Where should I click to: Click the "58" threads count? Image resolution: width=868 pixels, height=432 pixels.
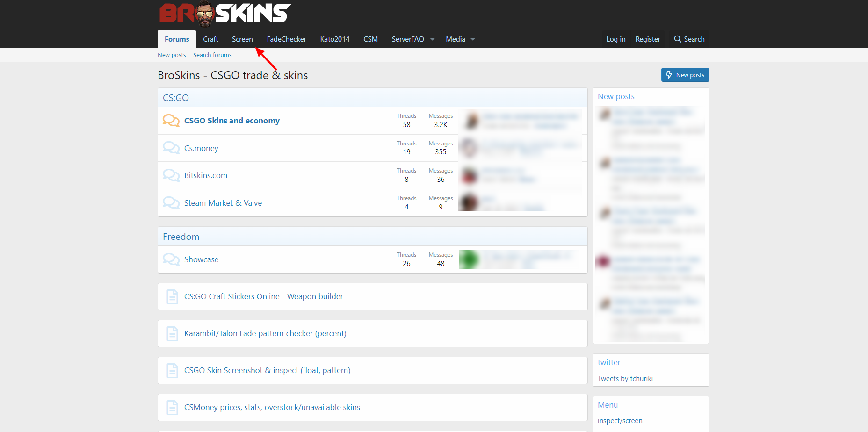[407, 125]
